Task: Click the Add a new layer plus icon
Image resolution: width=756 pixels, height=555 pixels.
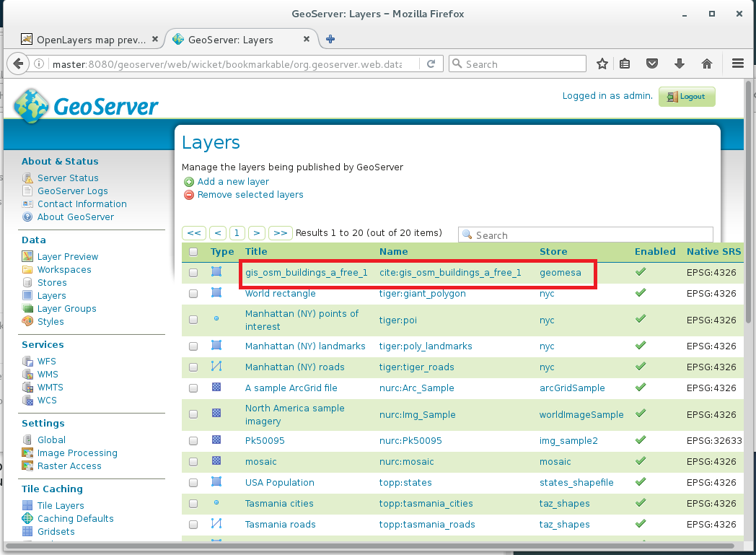Action: click(x=189, y=182)
